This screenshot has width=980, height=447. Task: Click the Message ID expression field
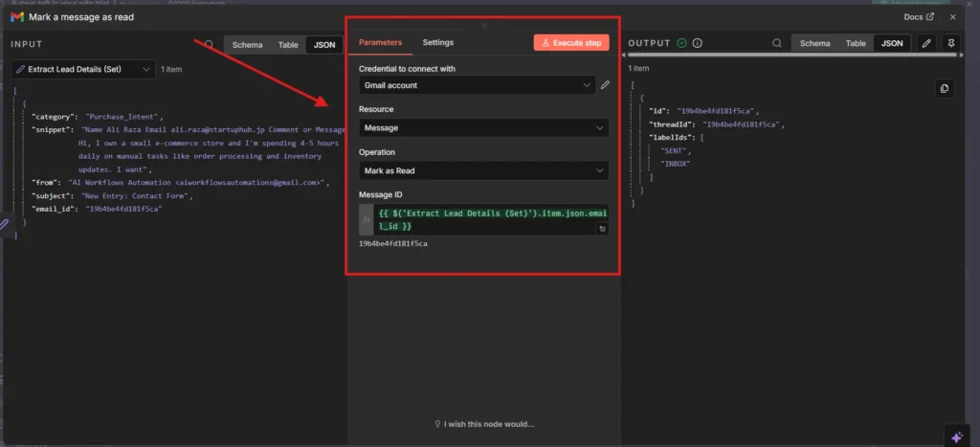[x=491, y=219]
